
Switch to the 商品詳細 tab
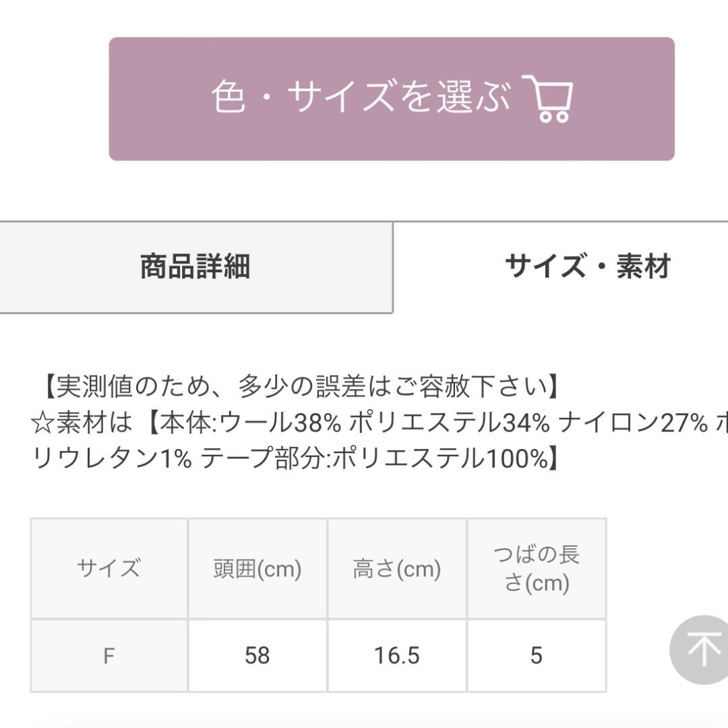(195, 267)
